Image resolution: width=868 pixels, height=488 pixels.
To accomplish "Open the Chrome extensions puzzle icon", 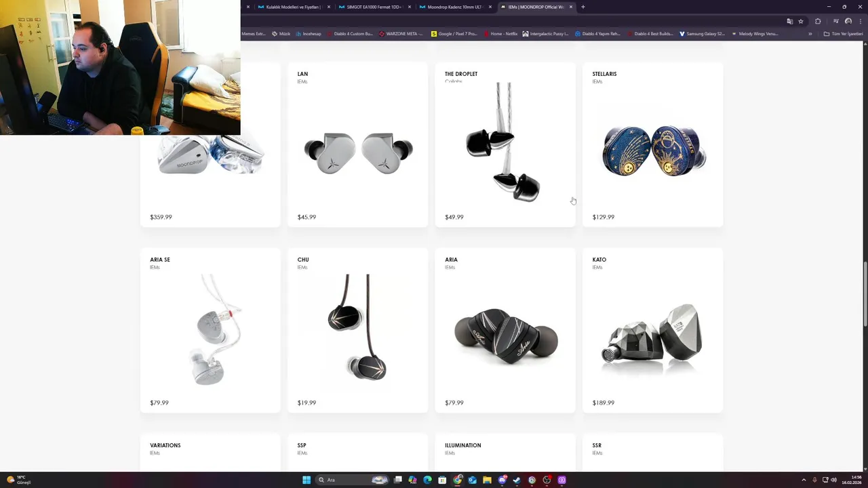I will click(x=818, y=21).
